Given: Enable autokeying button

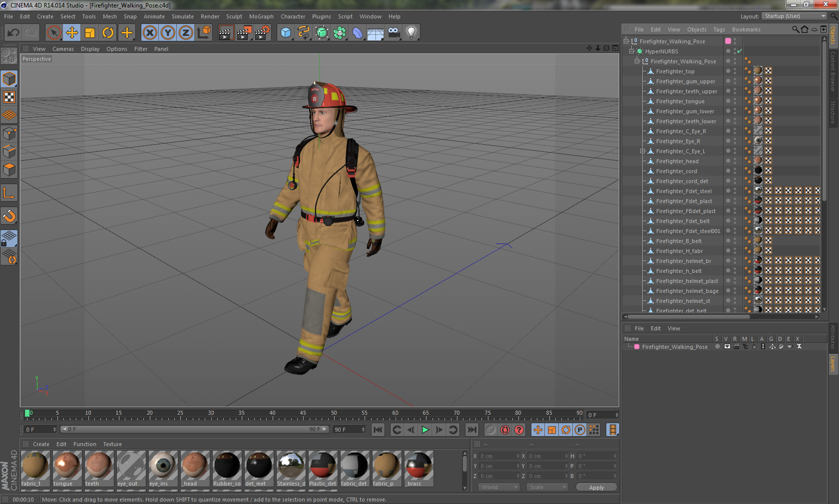Looking at the screenshot, I should point(505,430).
